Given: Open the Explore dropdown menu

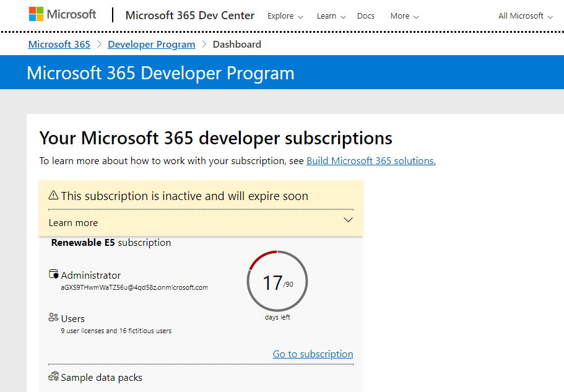Looking at the screenshot, I should pos(285,16).
